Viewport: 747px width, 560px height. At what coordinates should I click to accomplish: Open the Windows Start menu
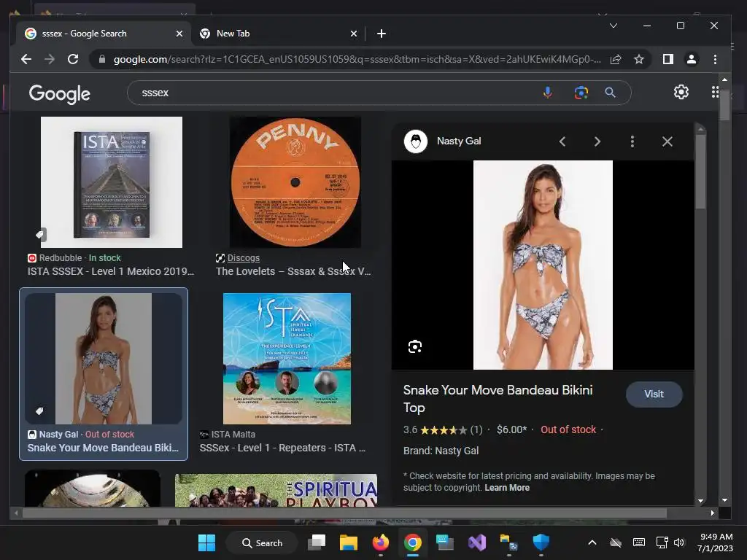point(206,542)
